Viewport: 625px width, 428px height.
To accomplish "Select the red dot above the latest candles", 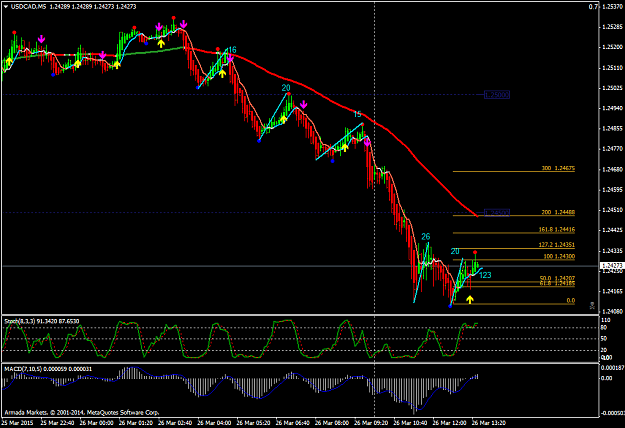I will click(475, 252).
